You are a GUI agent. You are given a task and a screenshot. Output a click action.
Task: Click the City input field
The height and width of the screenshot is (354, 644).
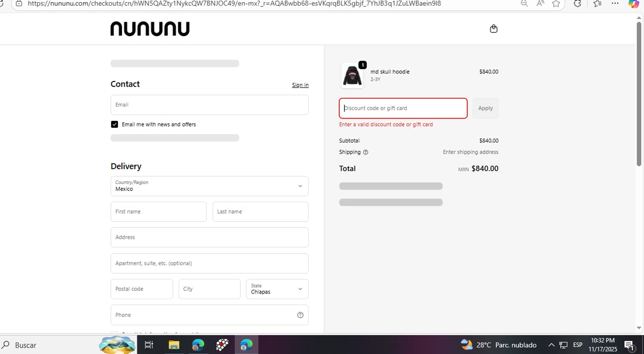(x=210, y=289)
